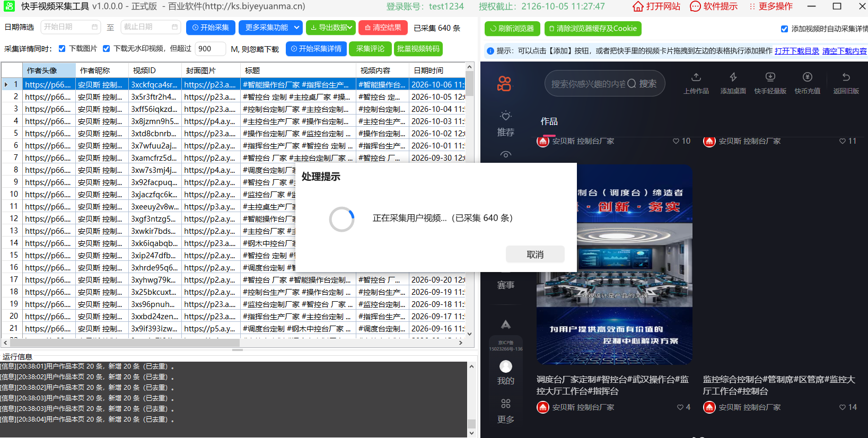Click the 采集评论 button
The width and height of the screenshot is (868, 438).
click(370, 49)
